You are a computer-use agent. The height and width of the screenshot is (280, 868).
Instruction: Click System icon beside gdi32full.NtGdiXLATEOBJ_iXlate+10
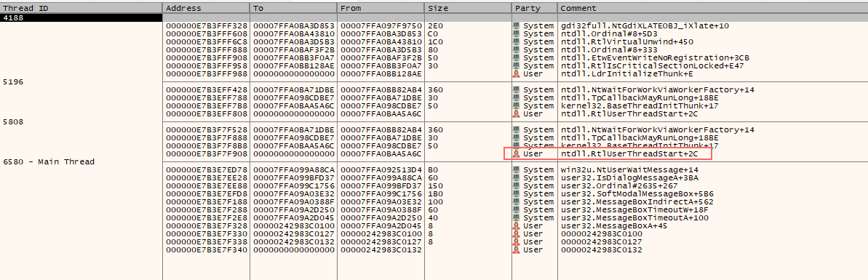[x=517, y=25]
